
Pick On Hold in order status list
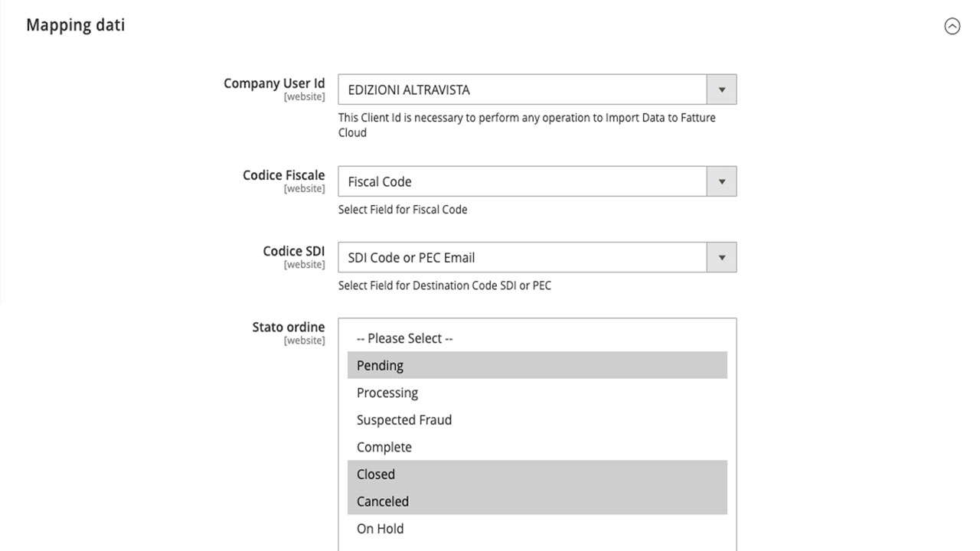pyautogui.click(x=381, y=529)
